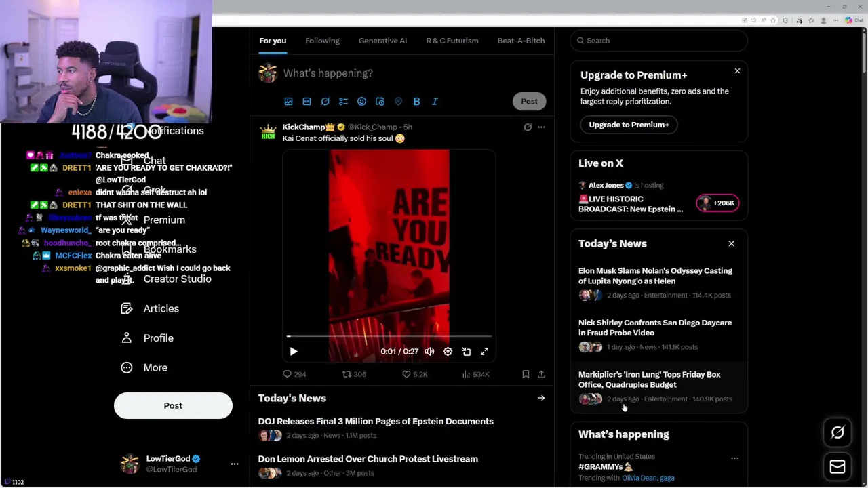Open Grok actions on KickChamp post
This screenshot has height=488, width=868.
coord(528,127)
